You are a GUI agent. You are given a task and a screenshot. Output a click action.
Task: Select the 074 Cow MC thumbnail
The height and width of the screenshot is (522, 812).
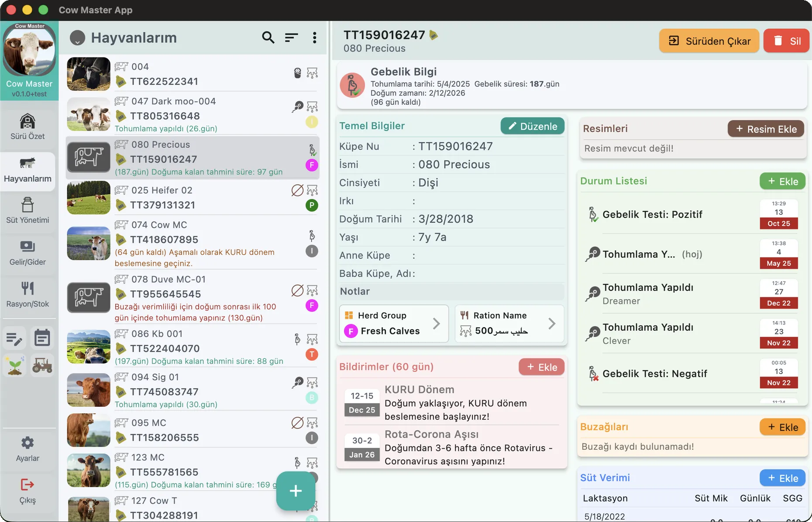click(89, 243)
